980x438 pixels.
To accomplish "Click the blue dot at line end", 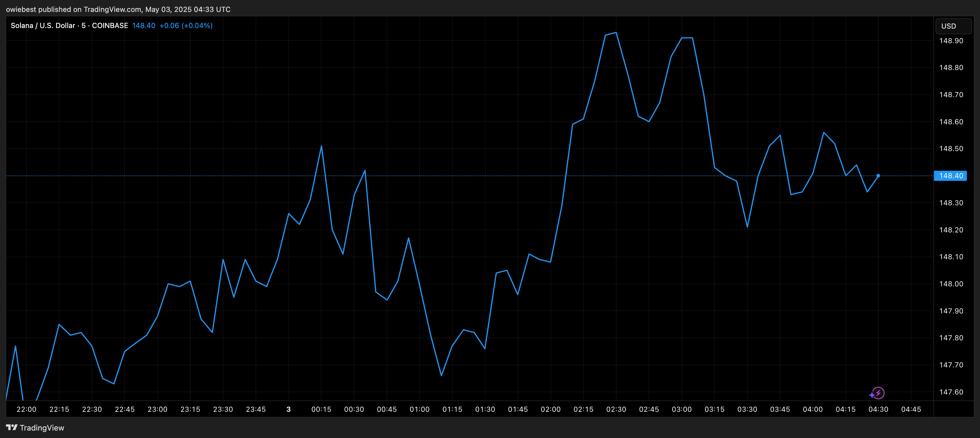I will [x=878, y=176].
